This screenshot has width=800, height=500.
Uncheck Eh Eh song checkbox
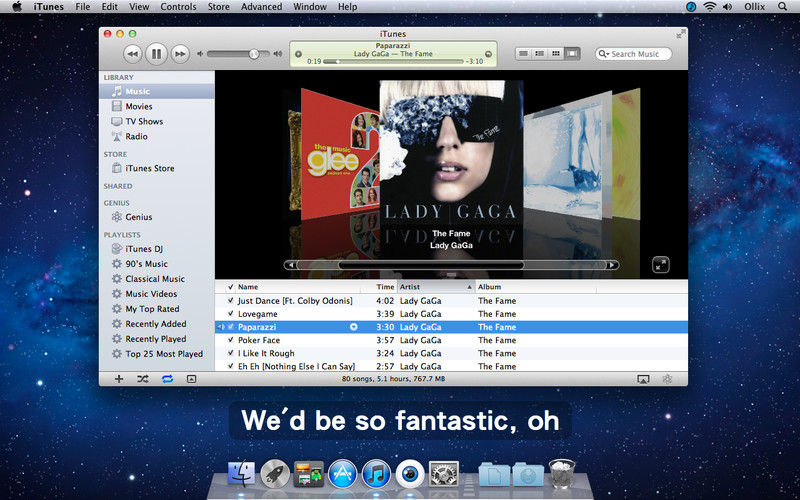(x=231, y=366)
